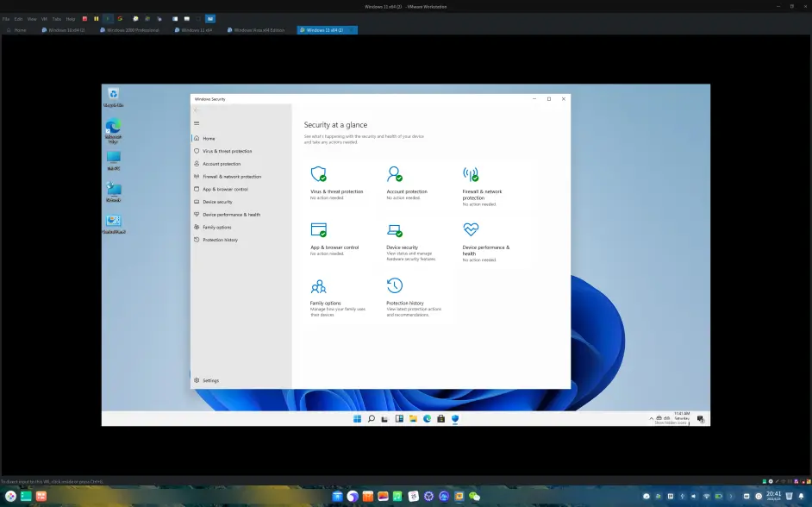812x507 pixels.
Task: Open Microsoft Store on the Windows 11 taskbar
Action: [440, 418]
